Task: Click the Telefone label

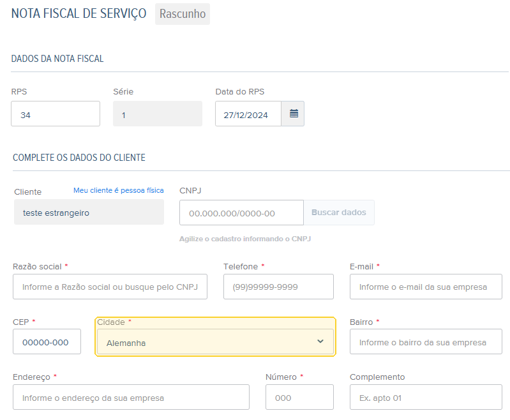Action: click(x=241, y=267)
